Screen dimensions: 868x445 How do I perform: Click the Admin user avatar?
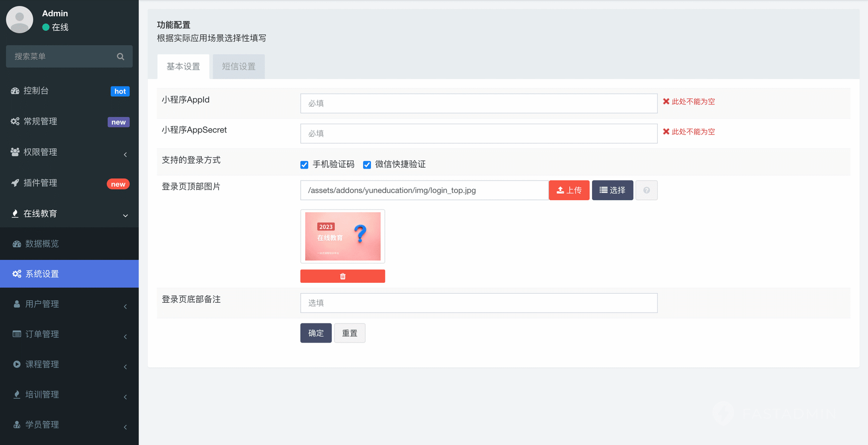[19, 20]
